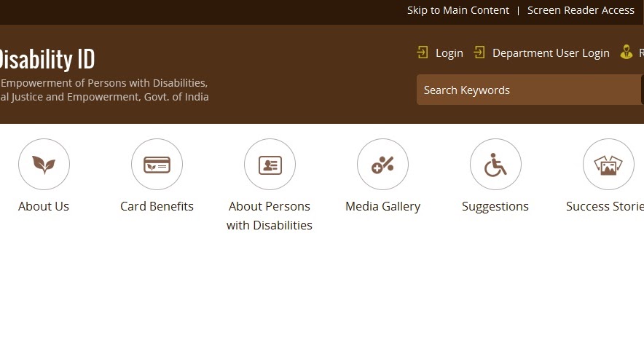Skip to Main Content link
Image resolution: width=644 pixels, height=338 pixels.
click(x=458, y=10)
